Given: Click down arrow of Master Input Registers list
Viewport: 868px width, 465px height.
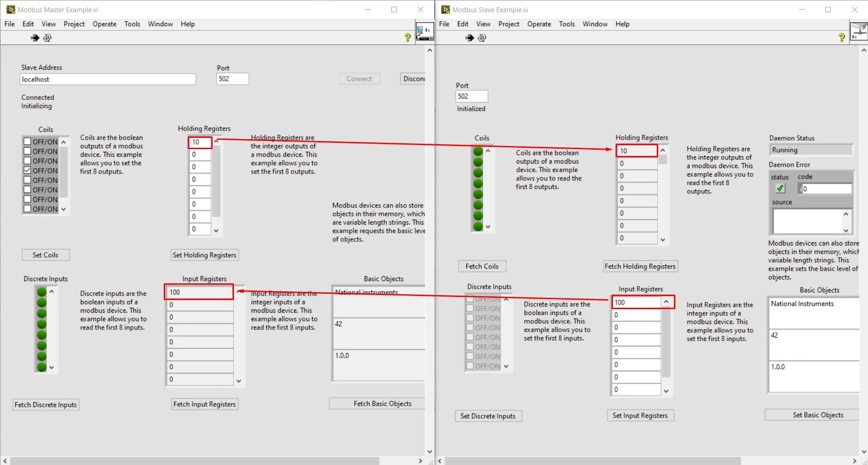Looking at the screenshot, I should [239, 381].
